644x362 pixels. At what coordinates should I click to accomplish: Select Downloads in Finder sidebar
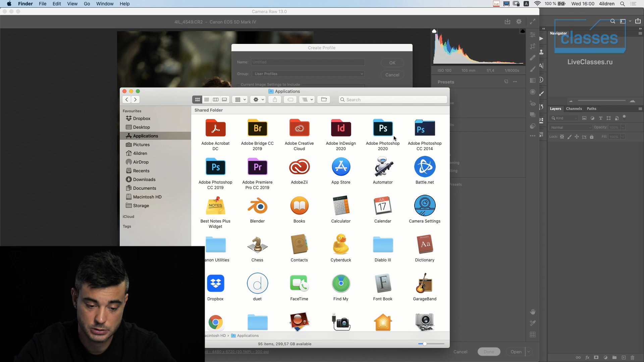[x=144, y=180]
